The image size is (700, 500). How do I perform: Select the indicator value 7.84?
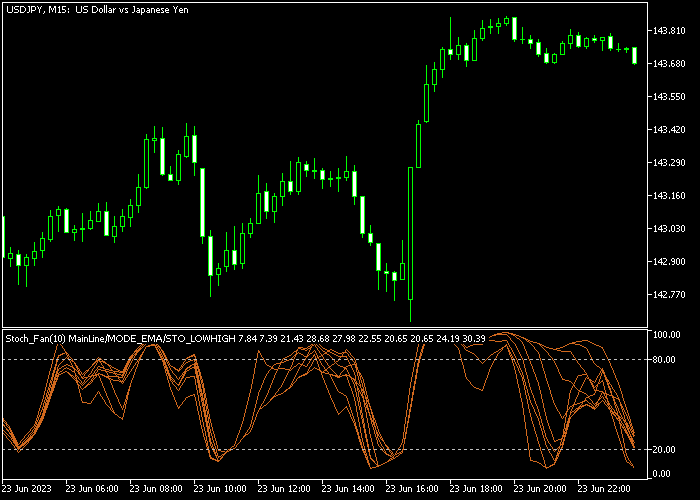247,339
